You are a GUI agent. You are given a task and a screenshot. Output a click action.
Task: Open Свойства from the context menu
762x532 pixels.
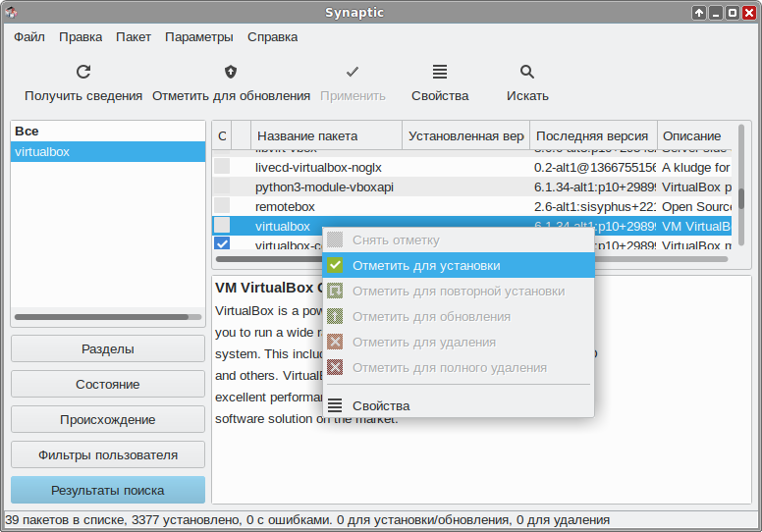pos(459,405)
